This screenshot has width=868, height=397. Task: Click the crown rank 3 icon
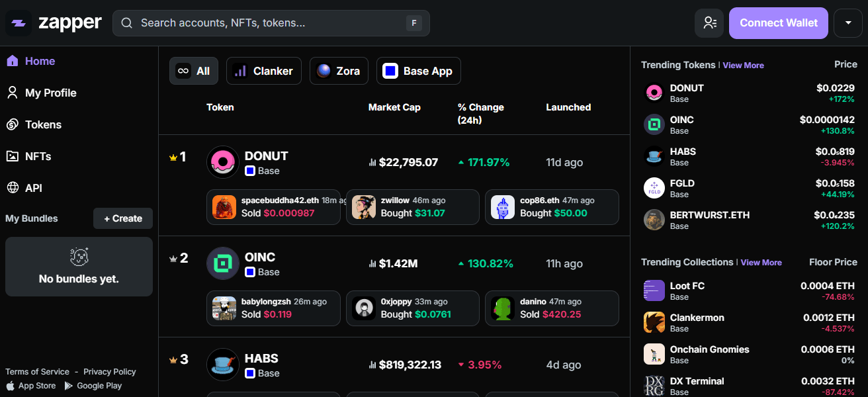[174, 360]
